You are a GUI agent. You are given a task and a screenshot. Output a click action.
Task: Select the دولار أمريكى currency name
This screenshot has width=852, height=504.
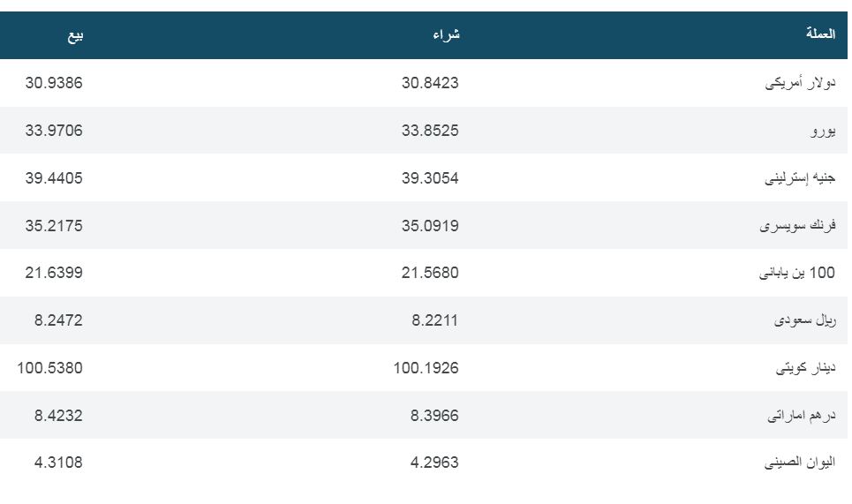tap(800, 83)
